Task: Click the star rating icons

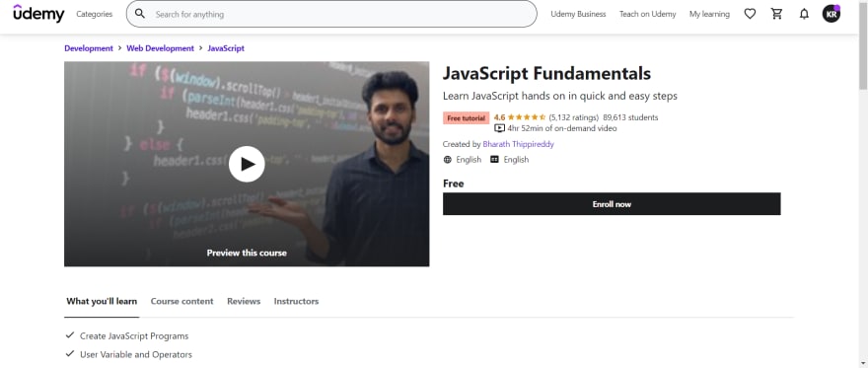Action: click(x=527, y=117)
